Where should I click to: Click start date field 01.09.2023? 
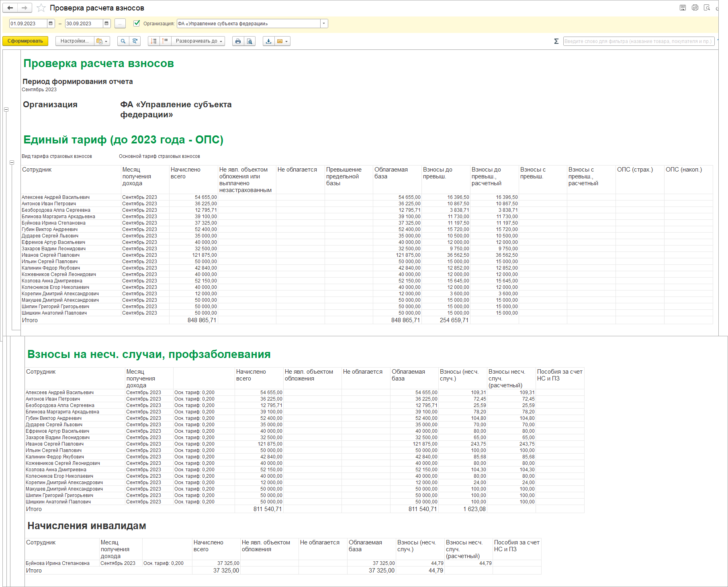[28, 24]
